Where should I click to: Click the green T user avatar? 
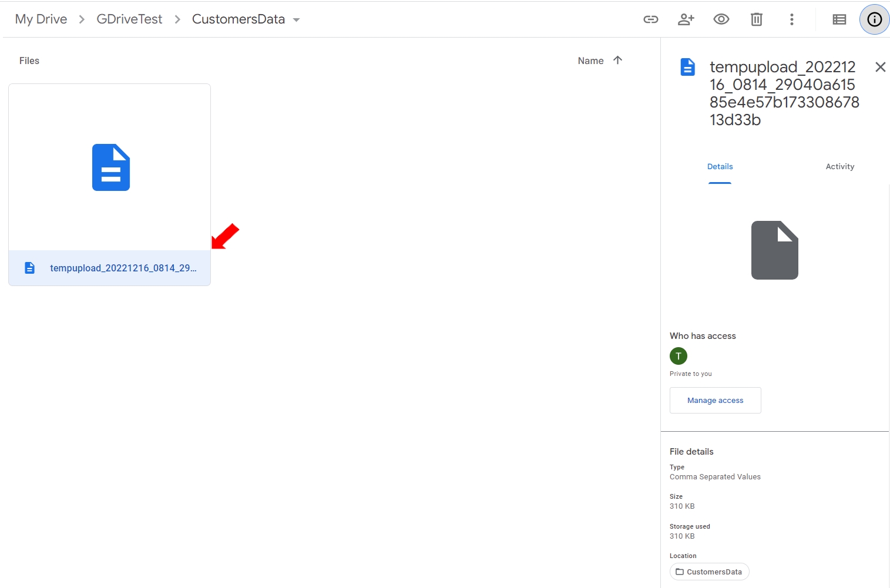click(678, 356)
